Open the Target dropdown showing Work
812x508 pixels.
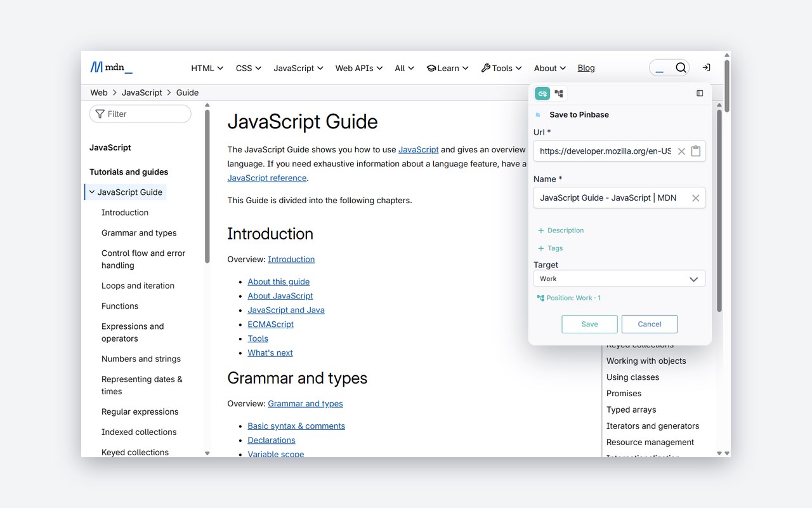[x=619, y=279]
